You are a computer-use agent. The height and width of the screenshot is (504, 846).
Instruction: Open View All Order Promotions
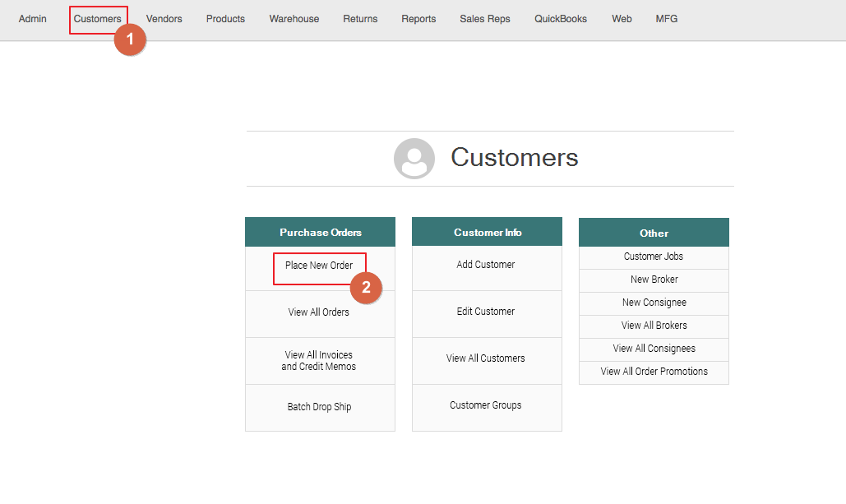tap(654, 372)
